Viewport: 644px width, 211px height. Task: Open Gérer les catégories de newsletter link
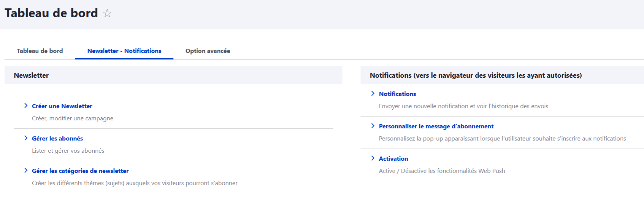[80, 171]
